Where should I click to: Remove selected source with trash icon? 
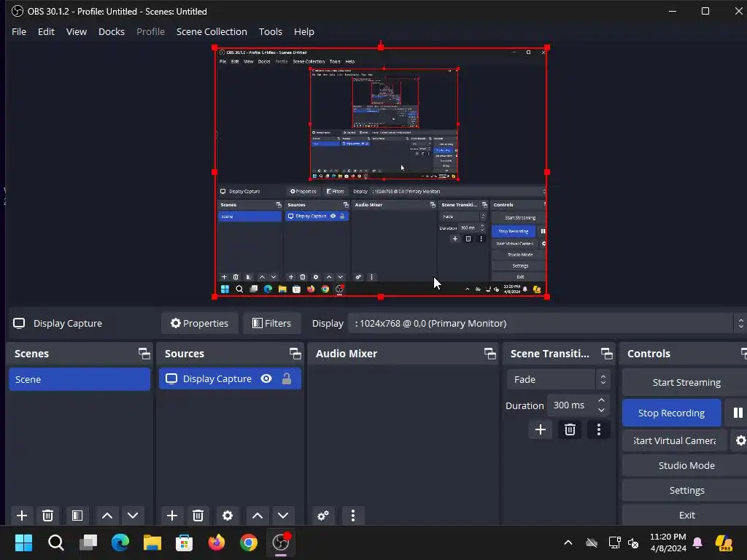coord(198,516)
